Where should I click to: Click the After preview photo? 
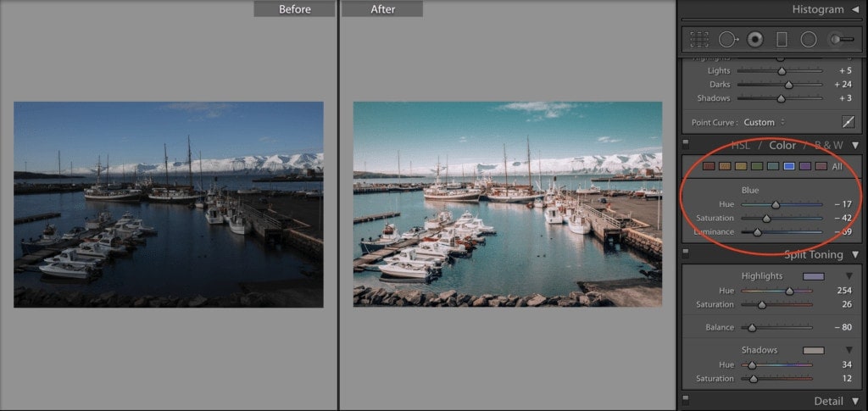(x=507, y=203)
